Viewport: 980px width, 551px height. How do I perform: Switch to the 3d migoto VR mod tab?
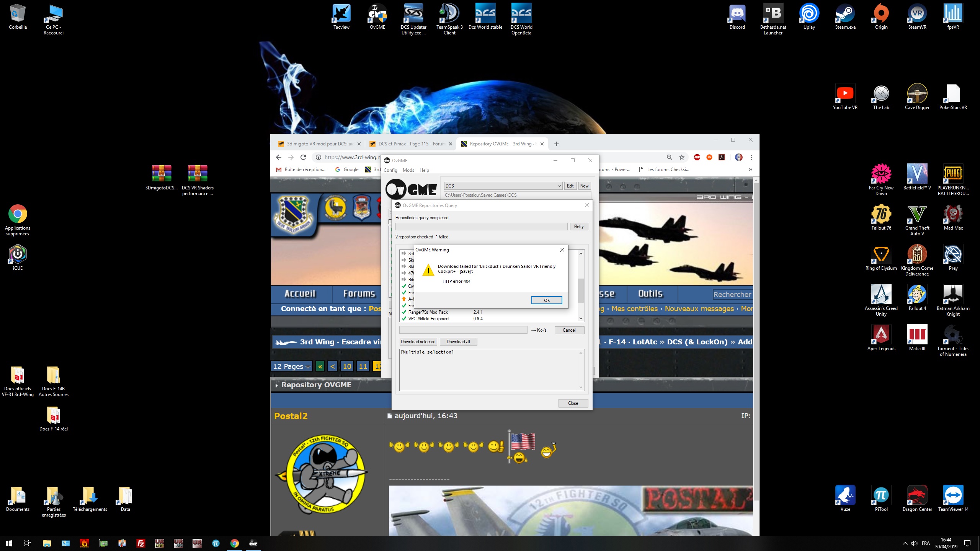[x=319, y=144]
